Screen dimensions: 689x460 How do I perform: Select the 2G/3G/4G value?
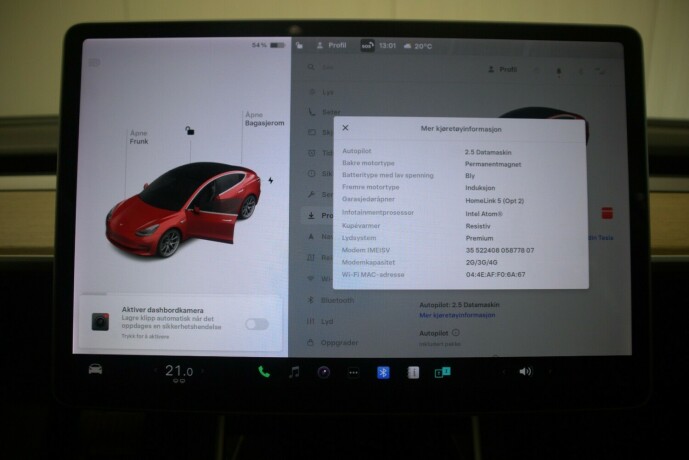(481, 262)
